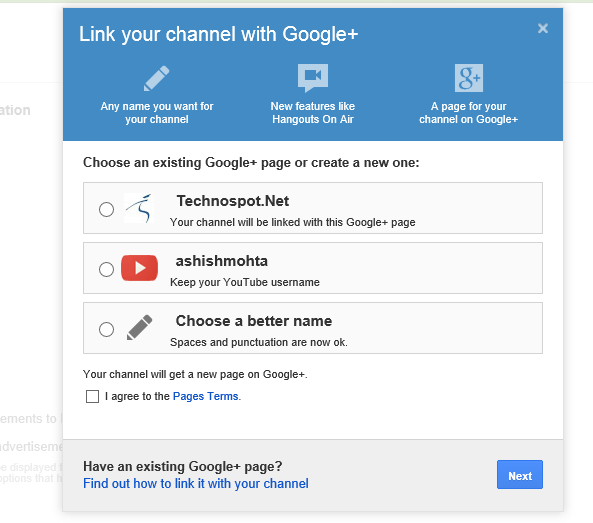Open the Pages Terms link
The height and width of the screenshot is (523, 593).
pos(205,396)
